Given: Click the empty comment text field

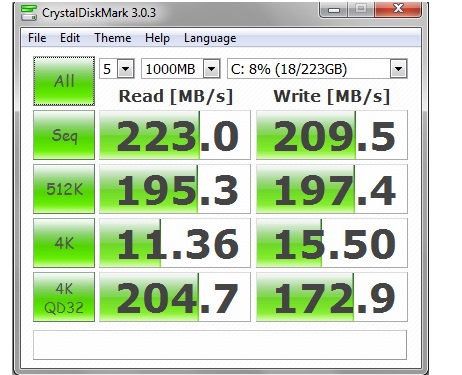Looking at the screenshot, I should click(220, 345).
